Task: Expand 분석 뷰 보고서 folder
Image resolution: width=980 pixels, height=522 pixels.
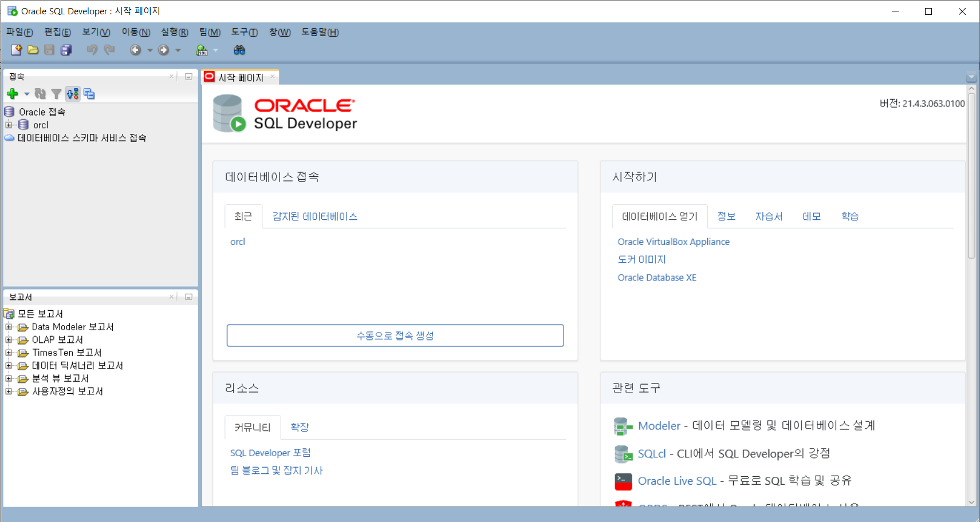Action: [x=9, y=378]
